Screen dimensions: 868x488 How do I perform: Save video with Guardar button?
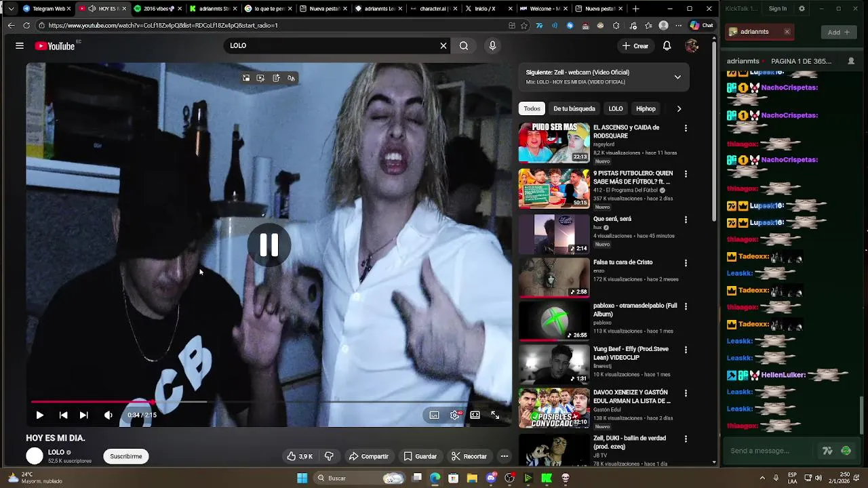420,456
